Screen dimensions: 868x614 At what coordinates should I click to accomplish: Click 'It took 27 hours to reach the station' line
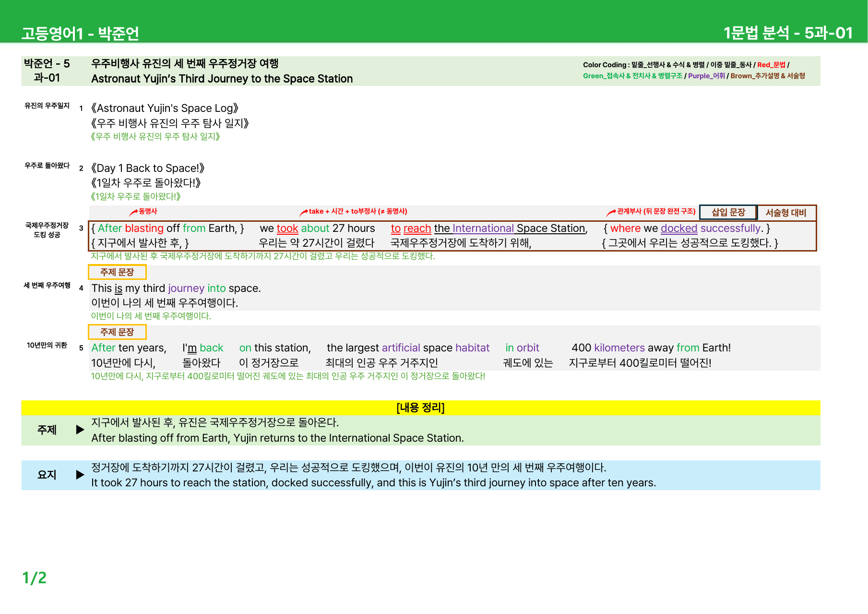tap(373, 483)
